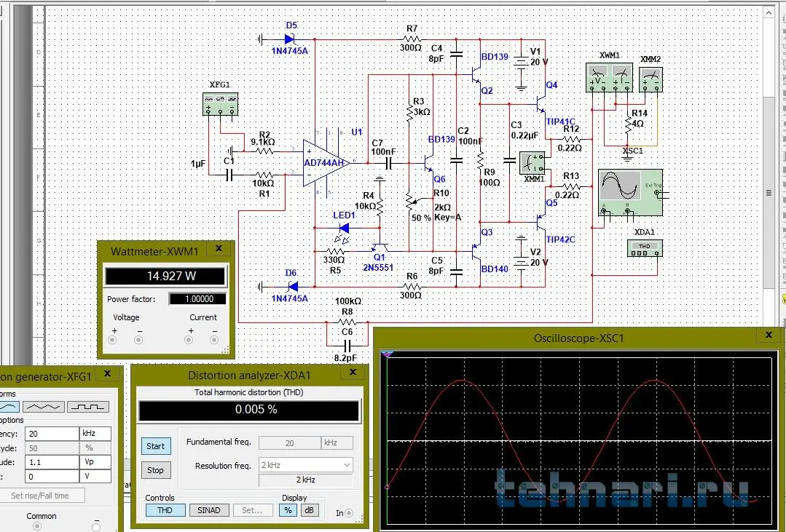The height and width of the screenshot is (532, 786).
Task: Select the XFG1 function generator instrument
Action: click(x=220, y=103)
